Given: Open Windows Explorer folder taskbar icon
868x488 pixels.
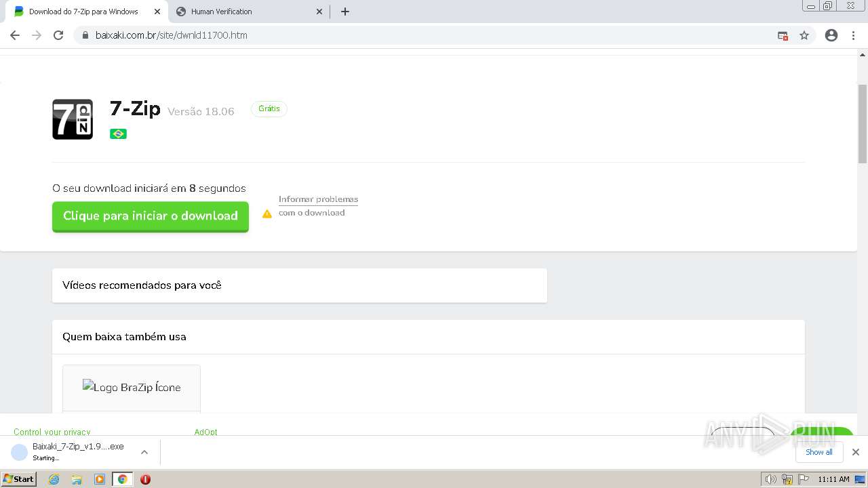Looking at the screenshot, I should [x=77, y=479].
